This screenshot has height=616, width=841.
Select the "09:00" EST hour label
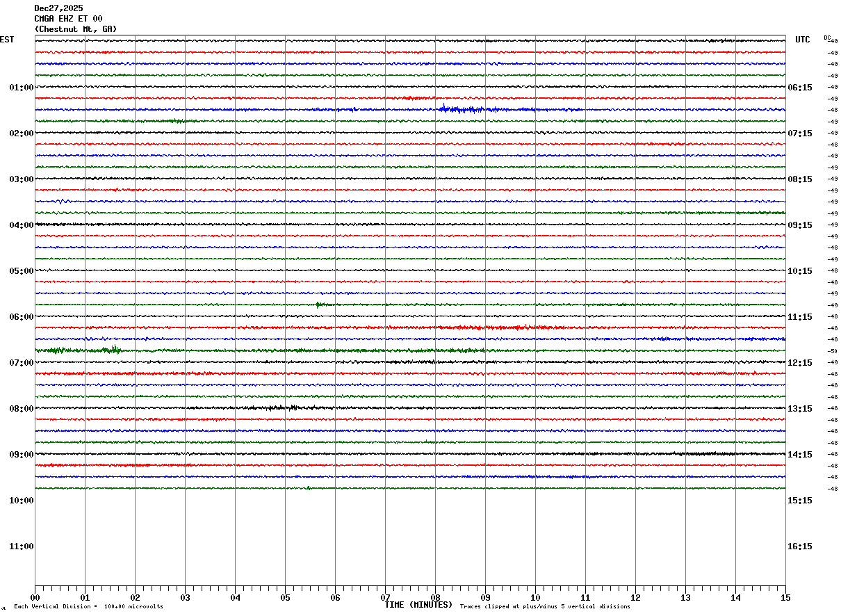tap(22, 455)
